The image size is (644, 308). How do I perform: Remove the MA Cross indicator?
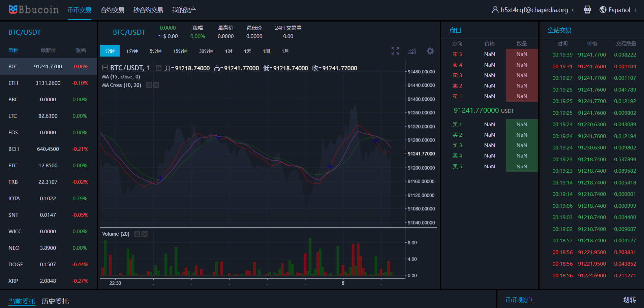tap(156, 85)
